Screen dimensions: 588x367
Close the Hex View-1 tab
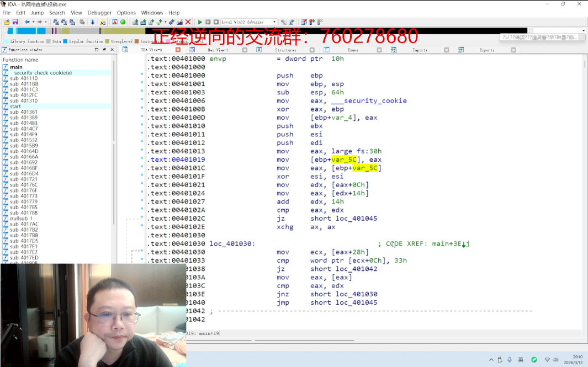tap(245, 50)
